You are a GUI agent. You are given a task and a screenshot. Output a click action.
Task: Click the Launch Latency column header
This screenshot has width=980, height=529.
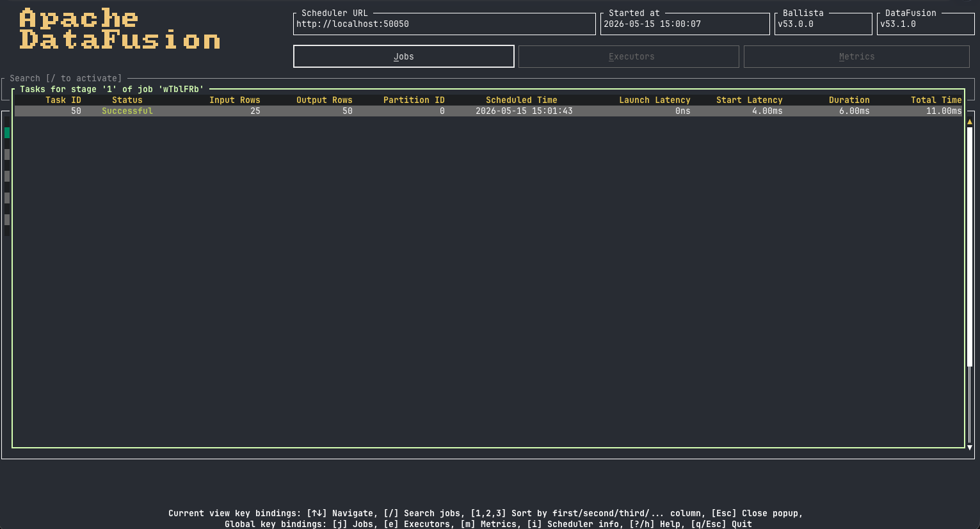(x=655, y=100)
